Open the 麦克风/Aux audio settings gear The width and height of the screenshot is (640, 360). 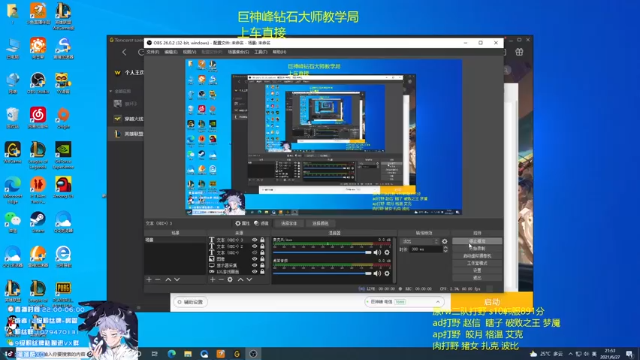(387, 253)
